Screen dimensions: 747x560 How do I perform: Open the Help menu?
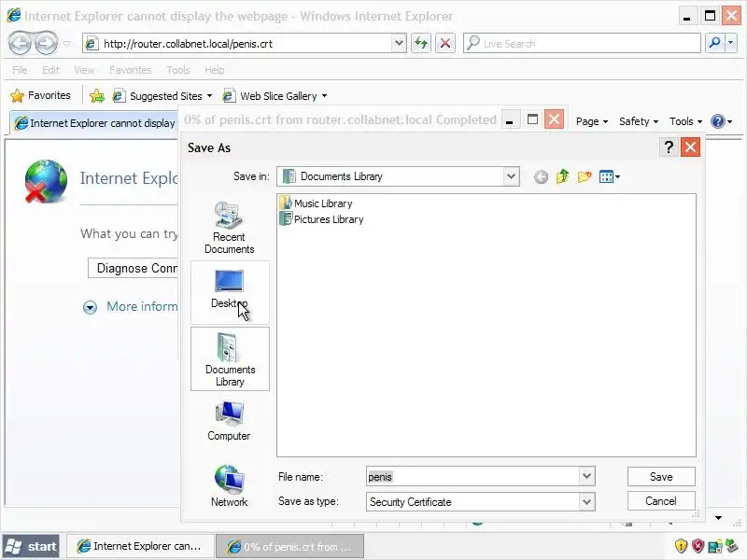point(215,70)
